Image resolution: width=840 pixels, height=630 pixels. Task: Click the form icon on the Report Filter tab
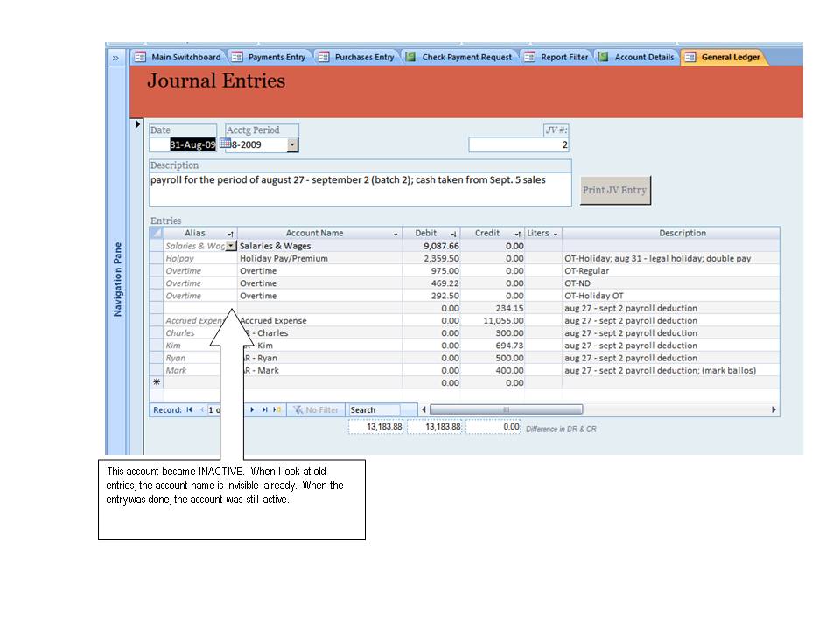(x=529, y=57)
